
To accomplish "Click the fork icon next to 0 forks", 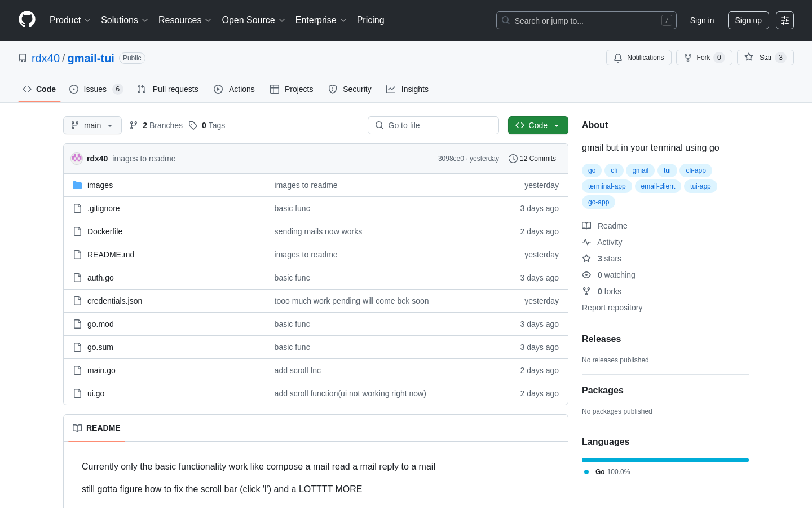I will [586, 291].
